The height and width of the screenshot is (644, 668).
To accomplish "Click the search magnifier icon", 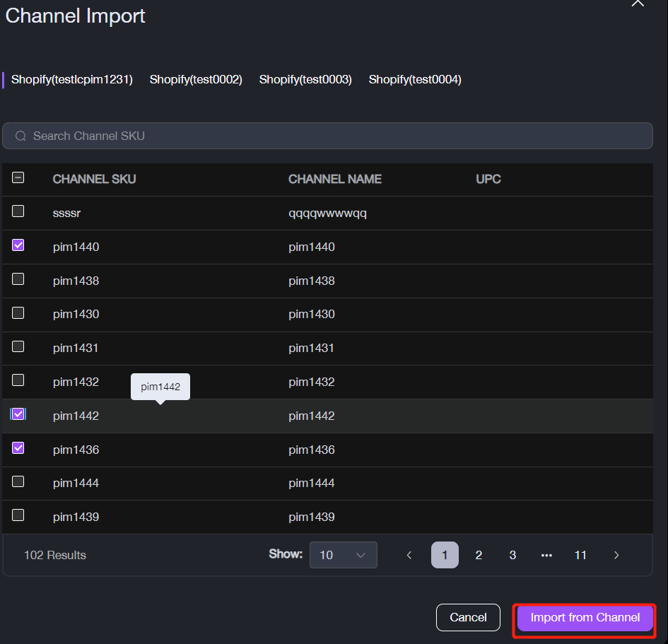I will 20,136.
